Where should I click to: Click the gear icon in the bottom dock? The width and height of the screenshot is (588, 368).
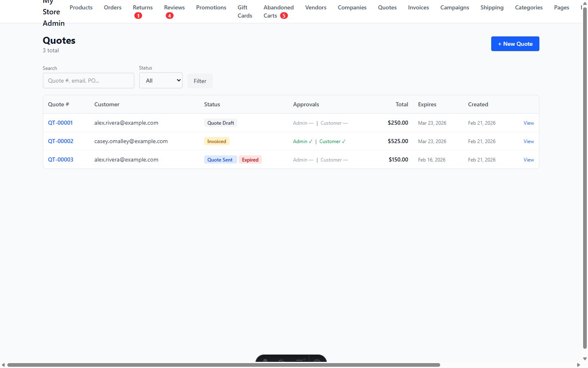pyautogui.click(x=317, y=361)
